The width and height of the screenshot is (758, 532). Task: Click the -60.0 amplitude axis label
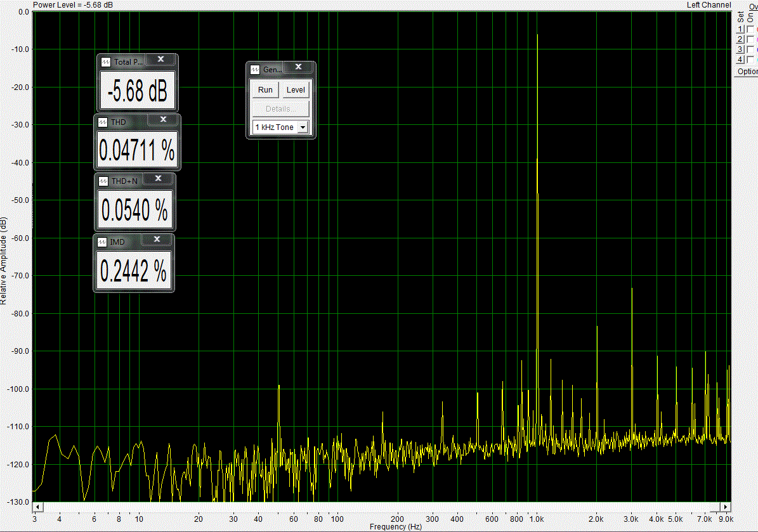click(20, 238)
